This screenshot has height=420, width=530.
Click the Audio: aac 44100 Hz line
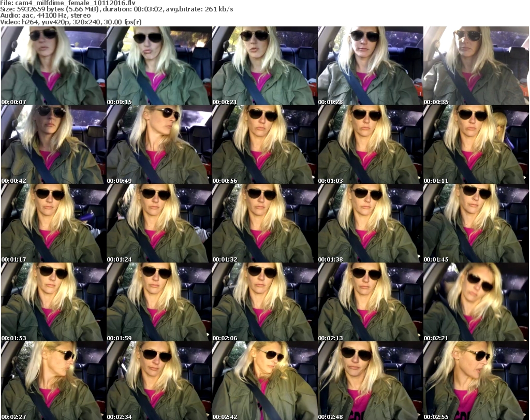pos(46,16)
